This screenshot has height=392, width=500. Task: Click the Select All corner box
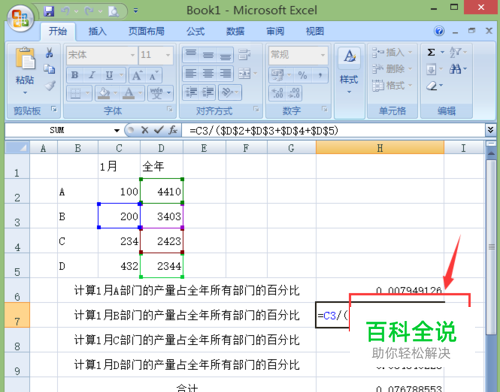pyautogui.click(x=17, y=148)
